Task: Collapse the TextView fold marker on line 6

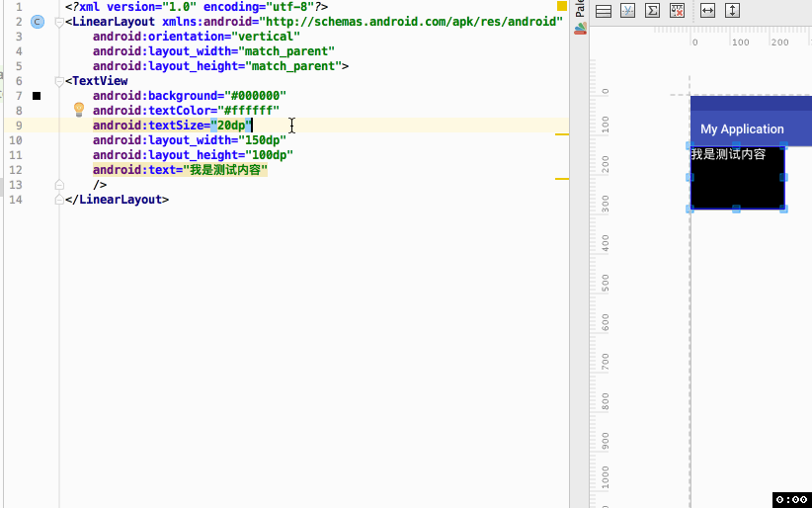Action: pyautogui.click(x=59, y=81)
